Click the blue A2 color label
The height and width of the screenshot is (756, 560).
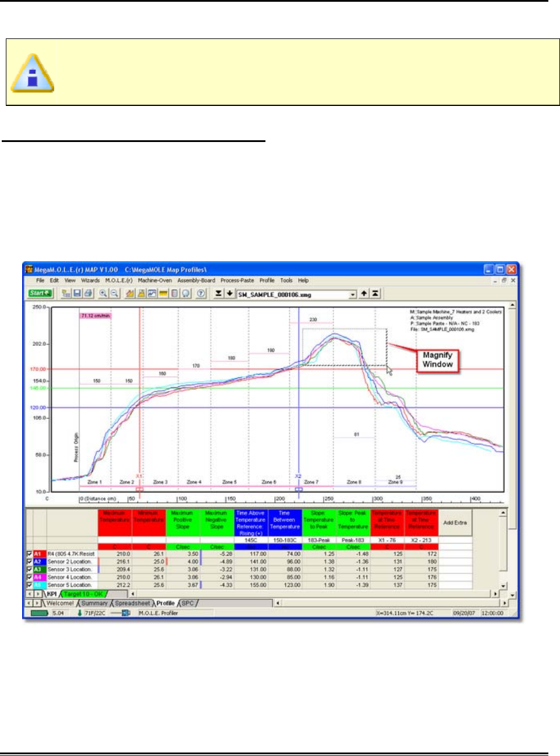click(x=39, y=562)
